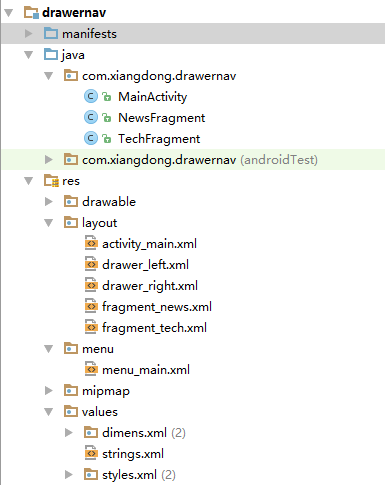Click the activity_main.xml file icon

(91, 243)
